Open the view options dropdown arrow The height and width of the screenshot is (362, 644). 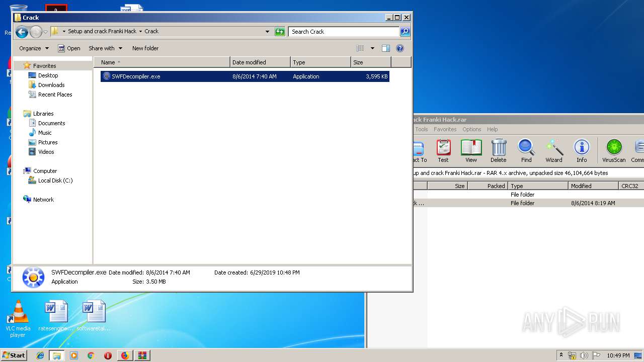tap(372, 48)
